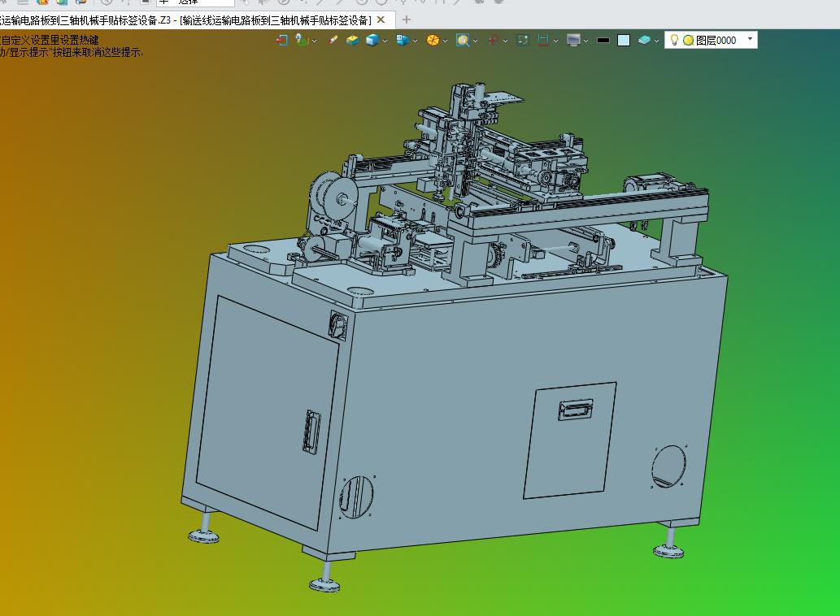Click the green square frame icon
The width and height of the screenshot is (840, 616).
pyautogui.click(x=523, y=40)
